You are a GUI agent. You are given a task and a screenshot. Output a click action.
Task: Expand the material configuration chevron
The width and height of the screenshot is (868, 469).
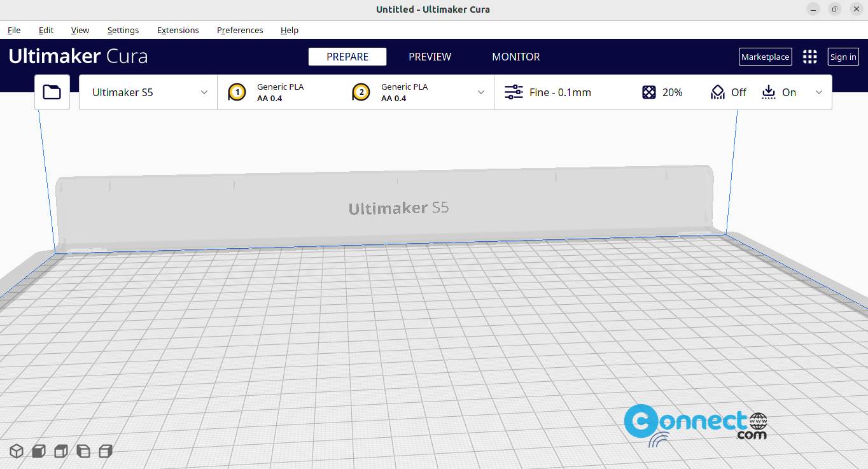(481, 92)
